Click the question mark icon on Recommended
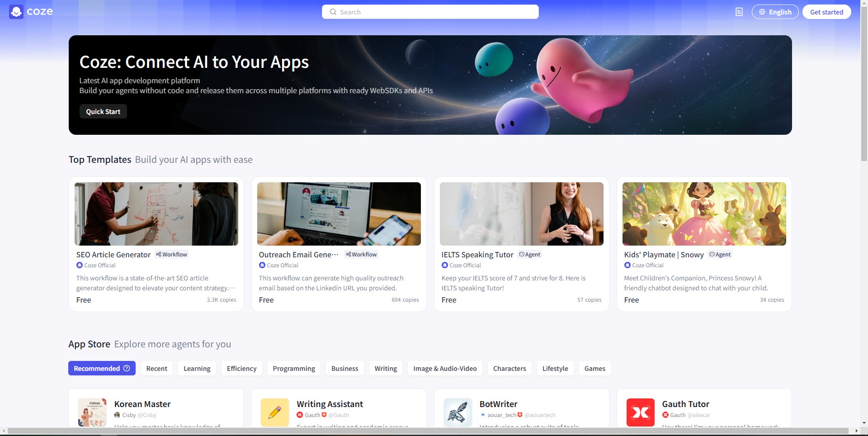 pos(127,368)
